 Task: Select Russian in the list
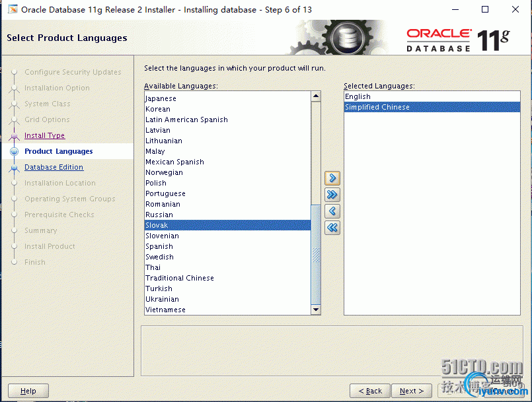(x=227, y=215)
